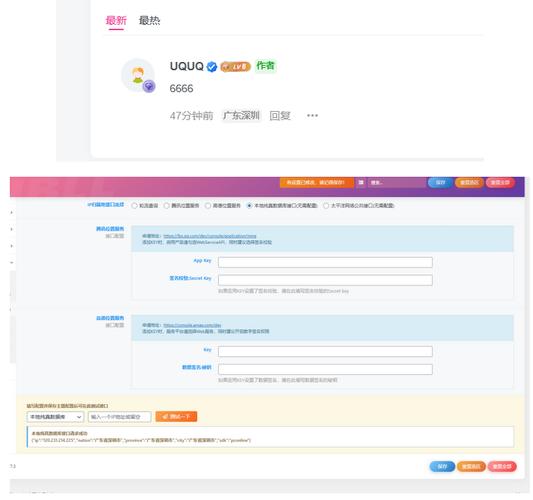Click the orange 重置选区 button in the header bar

tap(469, 183)
